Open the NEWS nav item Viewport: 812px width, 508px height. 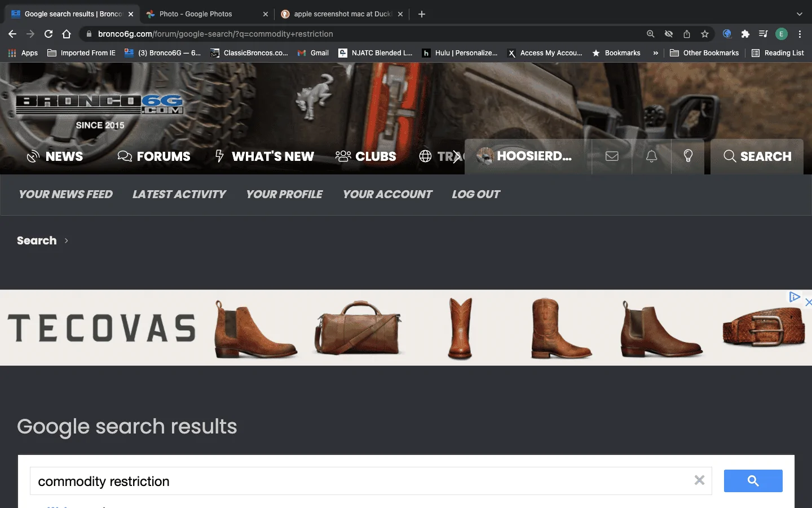55,156
